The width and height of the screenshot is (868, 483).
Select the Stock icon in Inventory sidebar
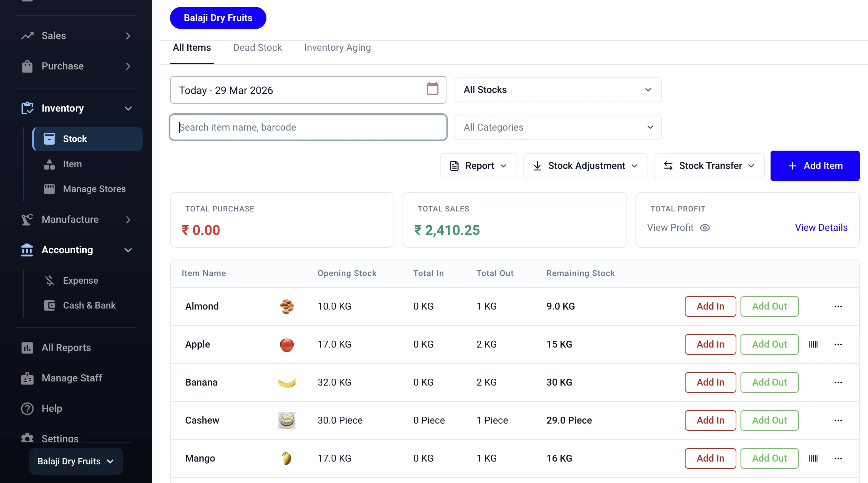pos(49,139)
